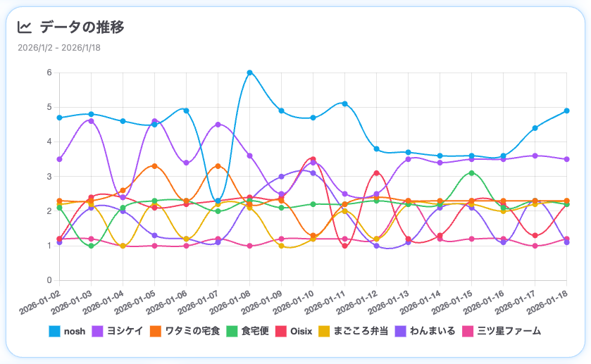This screenshot has width=591, height=364.
Task: Click the データの推移 chart title
Action: point(82,27)
